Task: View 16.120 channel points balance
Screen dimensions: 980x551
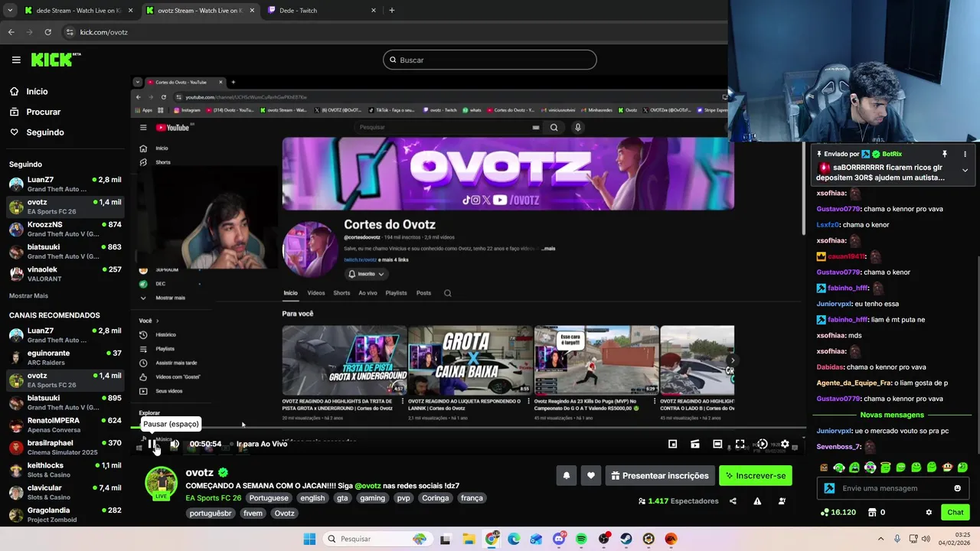Action: click(838, 512)
